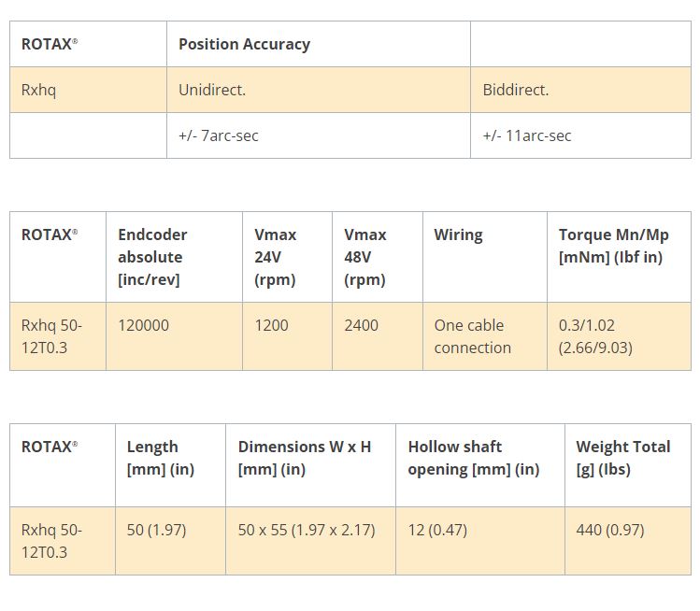Click the Length [mm] (in) header

(x=160, y=458)
